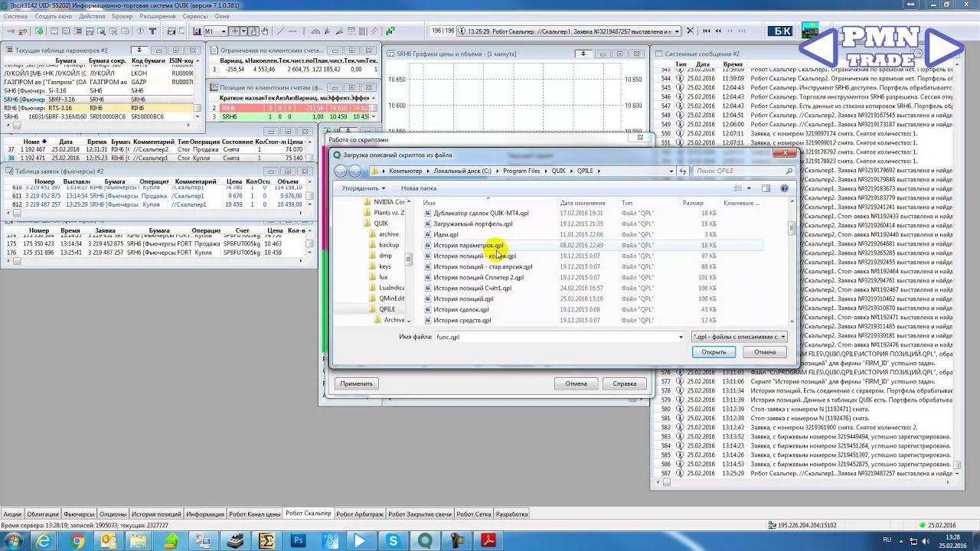Click Program Files in the address breadcrumb

pos(521,171)
